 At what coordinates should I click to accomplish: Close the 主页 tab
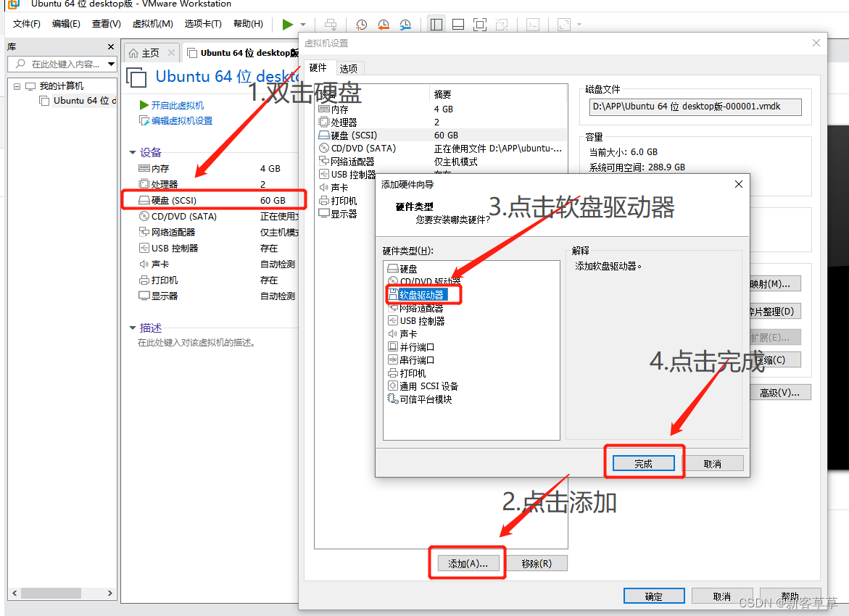[x=171, y=52]
